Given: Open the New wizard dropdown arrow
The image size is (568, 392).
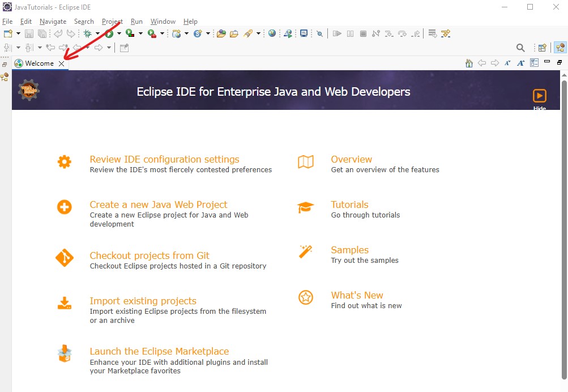Looking at the screenshot, I should click(x=18, y=33).
